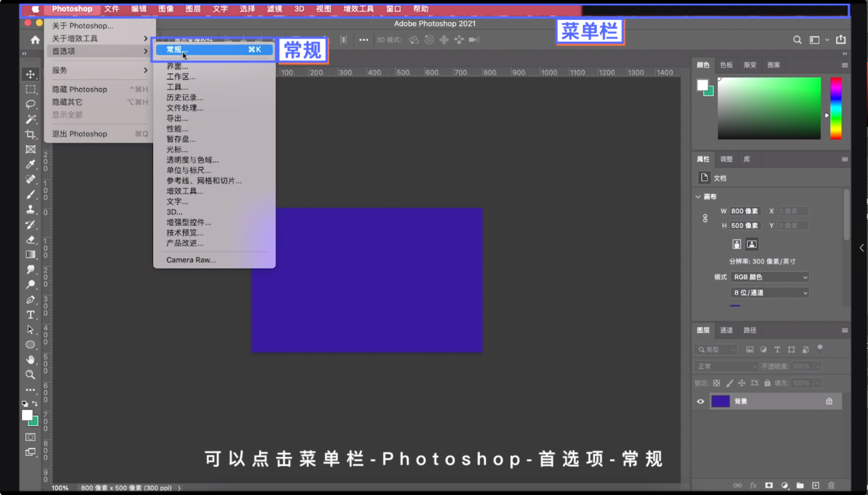The width and height of the screenshot is (868, 495).
Task: Select the Type tool
Action: 30,315
